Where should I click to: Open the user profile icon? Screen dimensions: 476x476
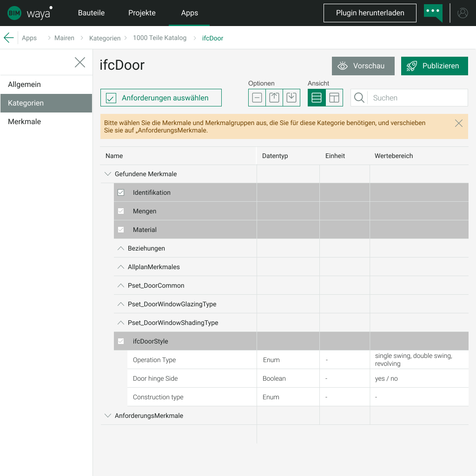coord(463,13)
